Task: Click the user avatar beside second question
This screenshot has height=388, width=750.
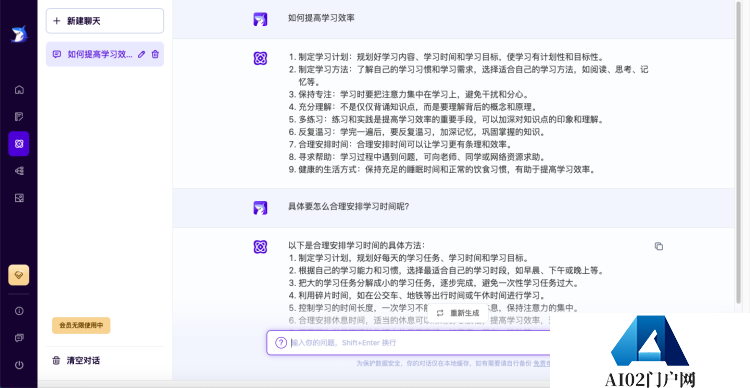Action: [260, 208]
